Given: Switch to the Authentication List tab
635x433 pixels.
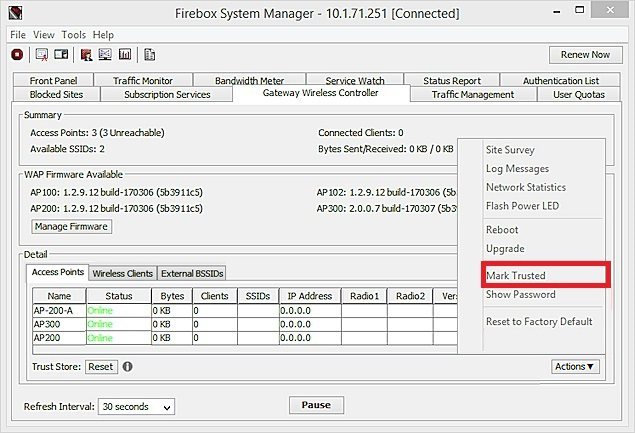Looking at the screenshot, I should click(560, 80).
